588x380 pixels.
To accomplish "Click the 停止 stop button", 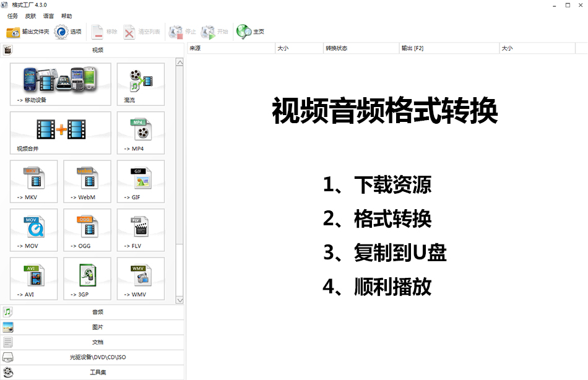I will [x=182, y=32].
